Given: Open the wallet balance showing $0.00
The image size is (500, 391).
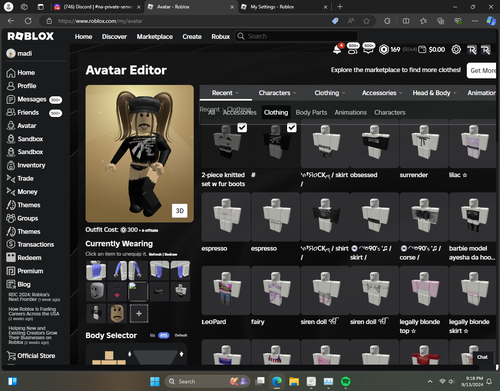Looking at the screenshot, I should click(x=432, y=50).
